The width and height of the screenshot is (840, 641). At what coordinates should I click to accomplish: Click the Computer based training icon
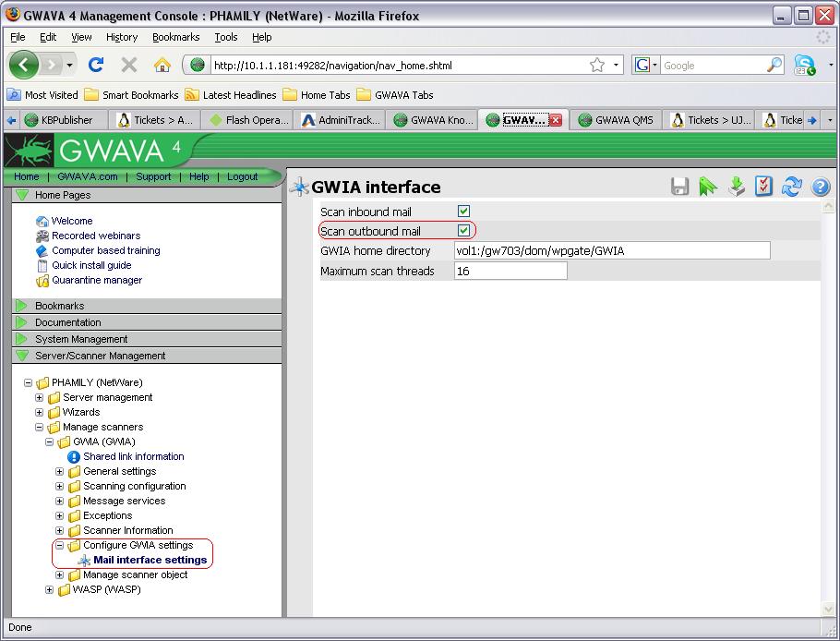pyautogui.click(x=42, y=250)
